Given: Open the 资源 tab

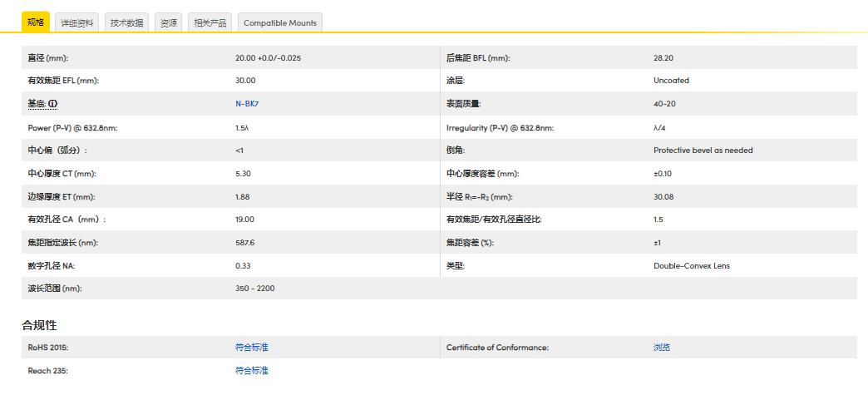Looking at the screenshot, I should click(x=168, y=22).
